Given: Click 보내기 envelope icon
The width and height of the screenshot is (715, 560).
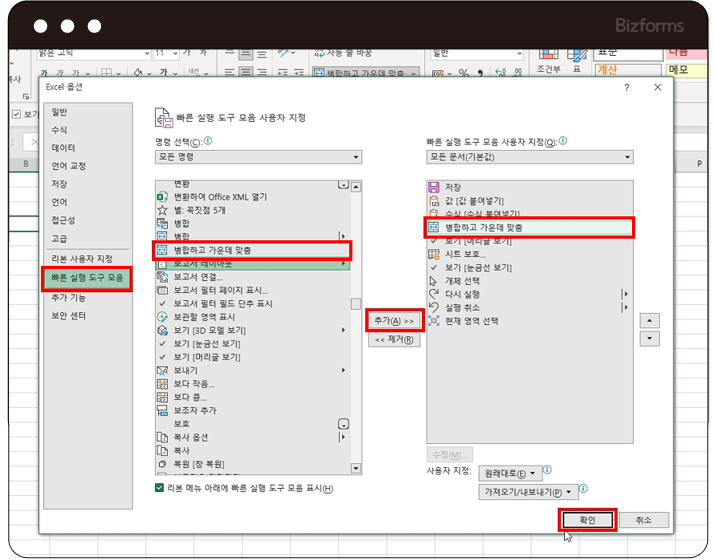Looking at the screenshot, I should [162, 370].
